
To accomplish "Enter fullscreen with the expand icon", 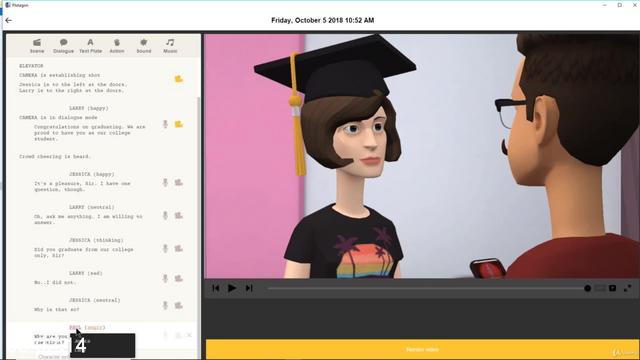I will (x=627, y=288).
